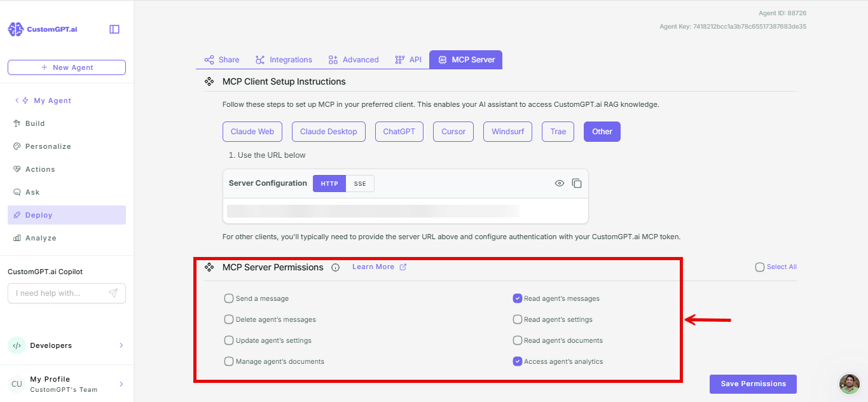The height and width of the screenshot is (402, 868).
Task: Check Delete agent's messages permission
Action: pos(229,319)
